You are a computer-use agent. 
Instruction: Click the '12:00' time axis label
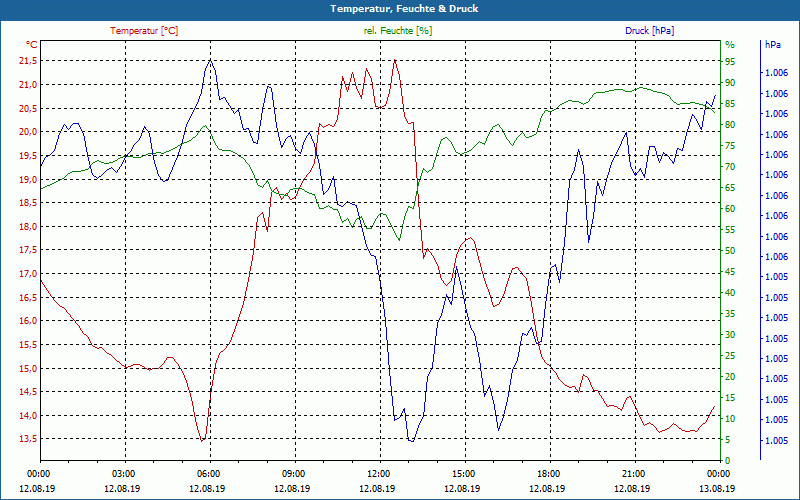click(x=379, y=473)
